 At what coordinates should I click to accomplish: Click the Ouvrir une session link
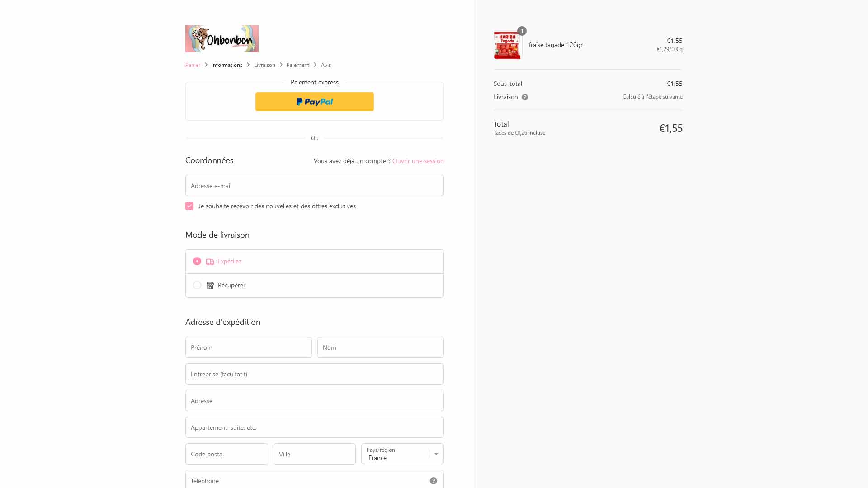(418, 161)
